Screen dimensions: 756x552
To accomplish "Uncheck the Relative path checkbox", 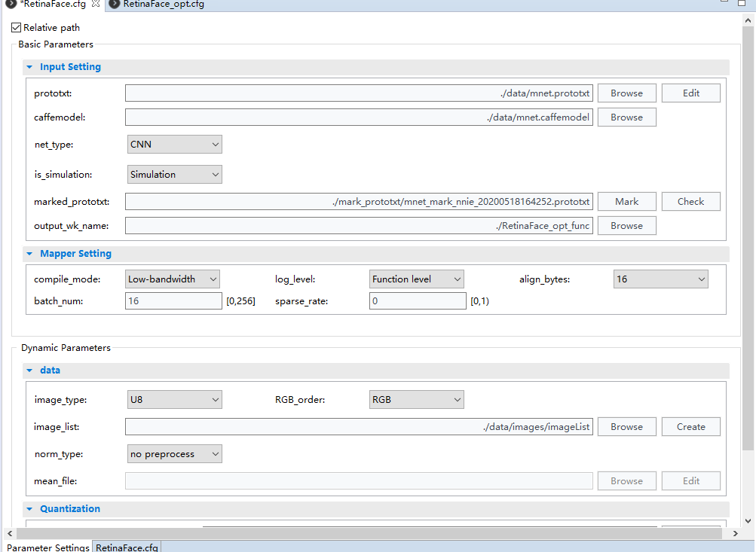I will pyautogui.click(x=17, y=28).
